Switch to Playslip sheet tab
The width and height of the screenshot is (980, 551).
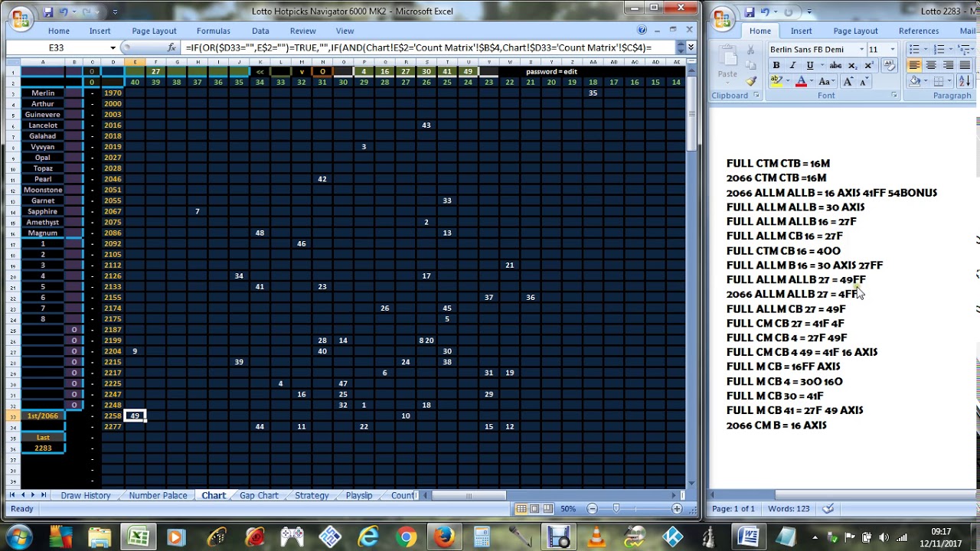(358, 496)
